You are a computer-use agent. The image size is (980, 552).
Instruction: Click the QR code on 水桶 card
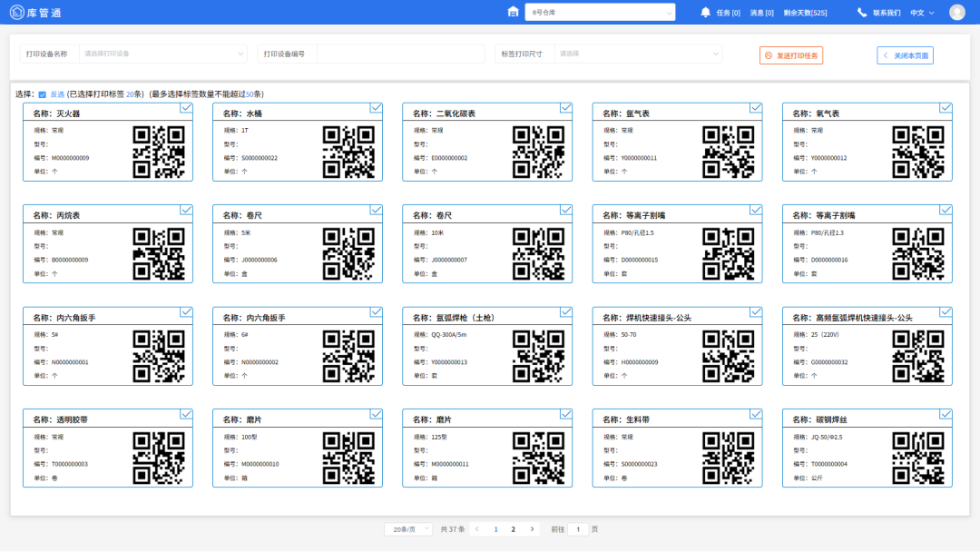(x=348, y=152)
